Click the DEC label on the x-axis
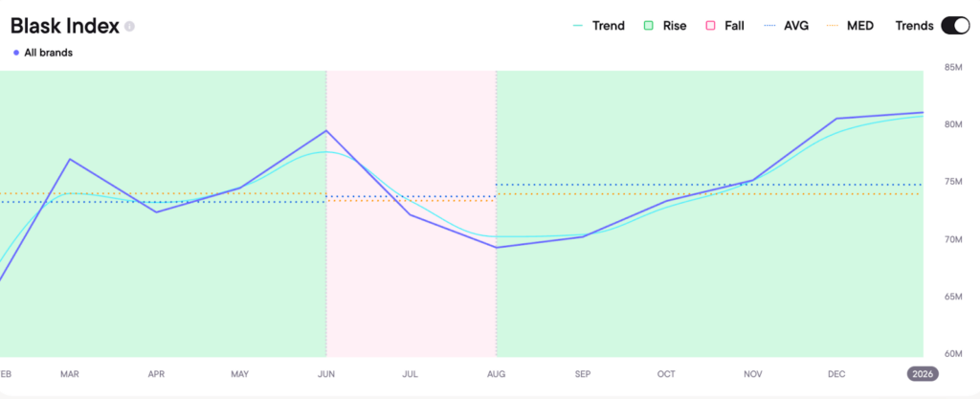The width and height of the screenshot is (980, 399). (837, 373)
